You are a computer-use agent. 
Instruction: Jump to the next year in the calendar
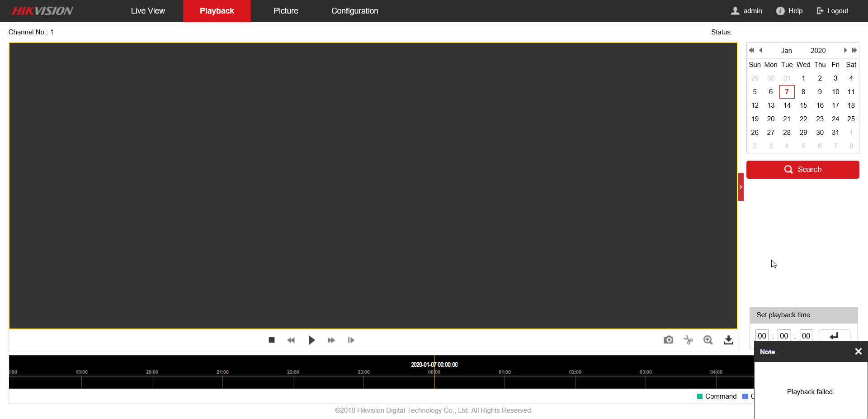(854, 50)
